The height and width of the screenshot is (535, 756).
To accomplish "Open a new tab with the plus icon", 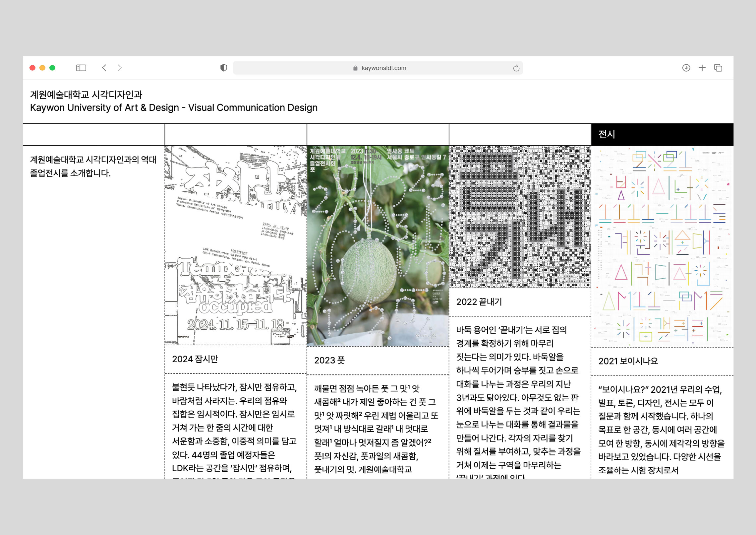I will 702,68.
